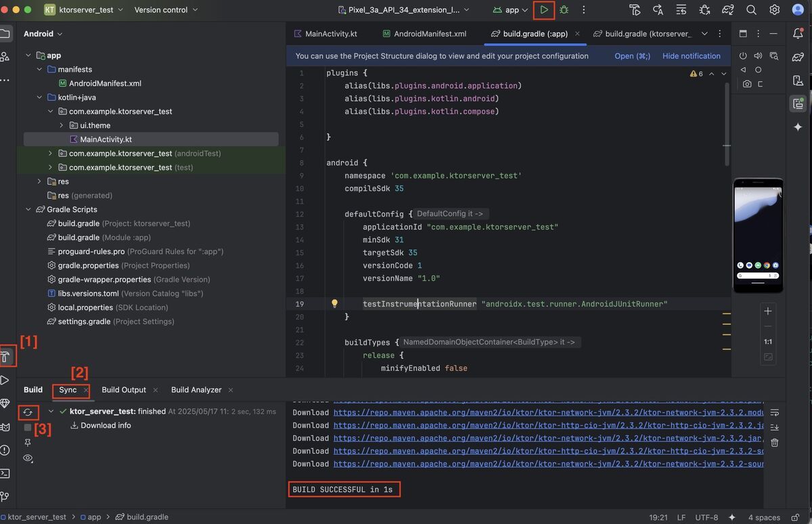Click emulator Back triangle button
This screenshot has height=524, width=812.
(x=744, y=70)
